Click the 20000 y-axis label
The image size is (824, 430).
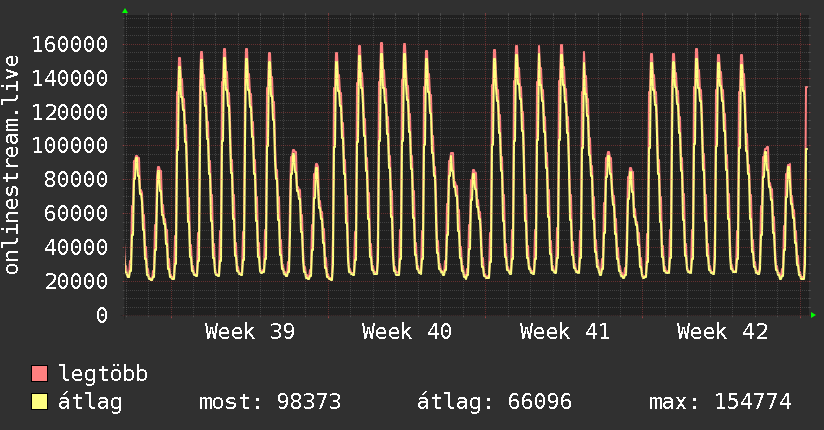[76, 281]
